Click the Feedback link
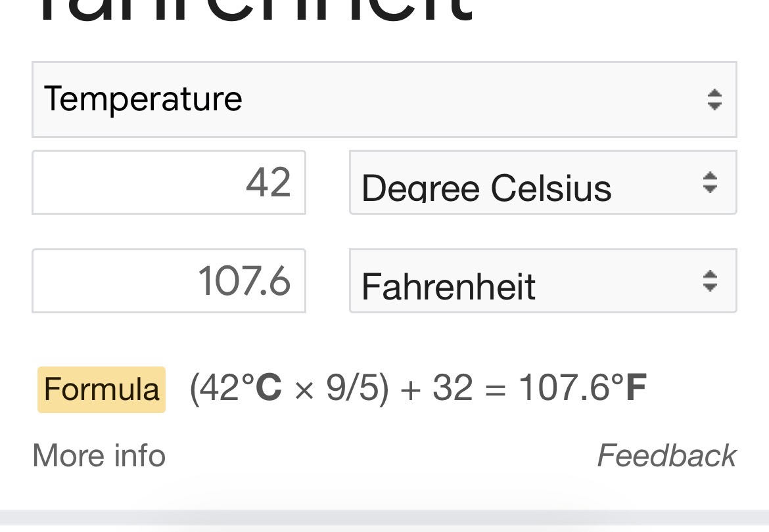The height and width of the screenshot is (532, 769). (x=666, y=456)
